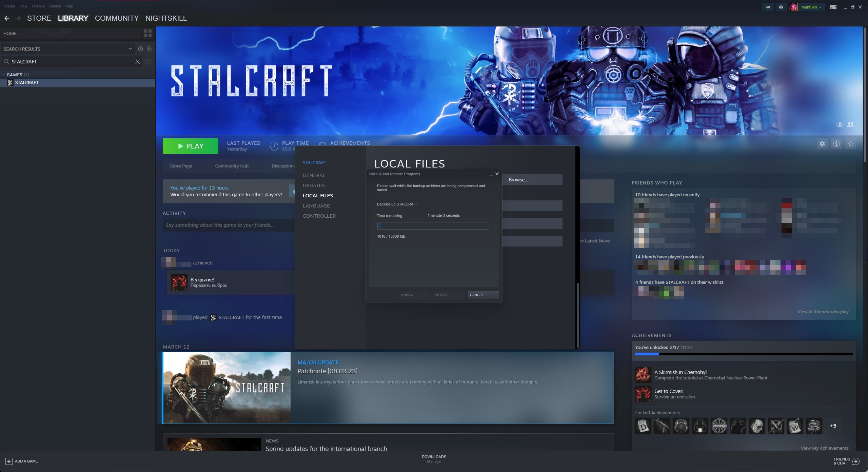Click HOME in the library sidebar
The width and height of the screenshot is (868, 472).
pos(71,33)
